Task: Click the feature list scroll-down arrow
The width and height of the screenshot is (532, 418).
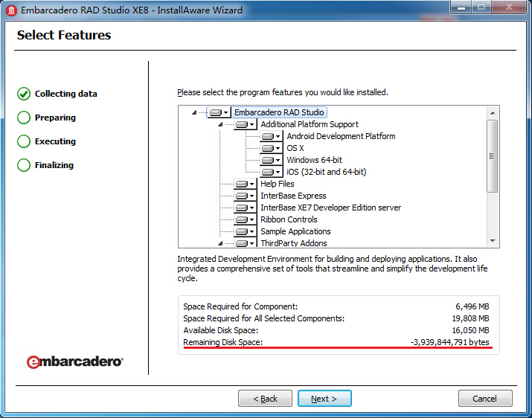Action: pos(493,241)
